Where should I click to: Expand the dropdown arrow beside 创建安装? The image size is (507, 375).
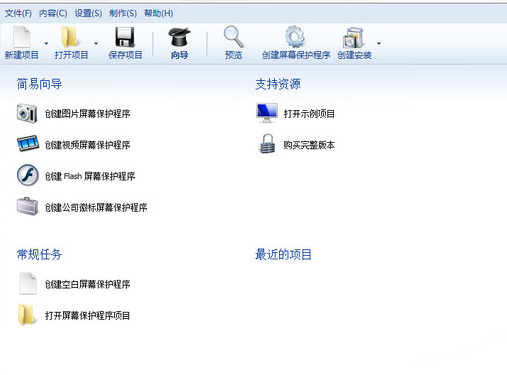[379, 43]
